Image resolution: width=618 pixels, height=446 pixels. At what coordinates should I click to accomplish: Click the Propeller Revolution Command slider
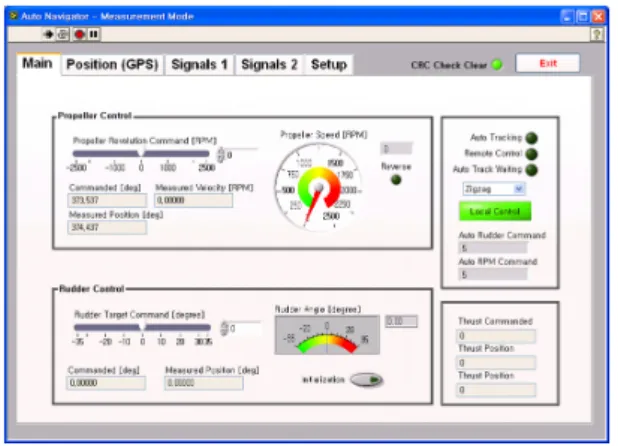click(x=141, y=154)
